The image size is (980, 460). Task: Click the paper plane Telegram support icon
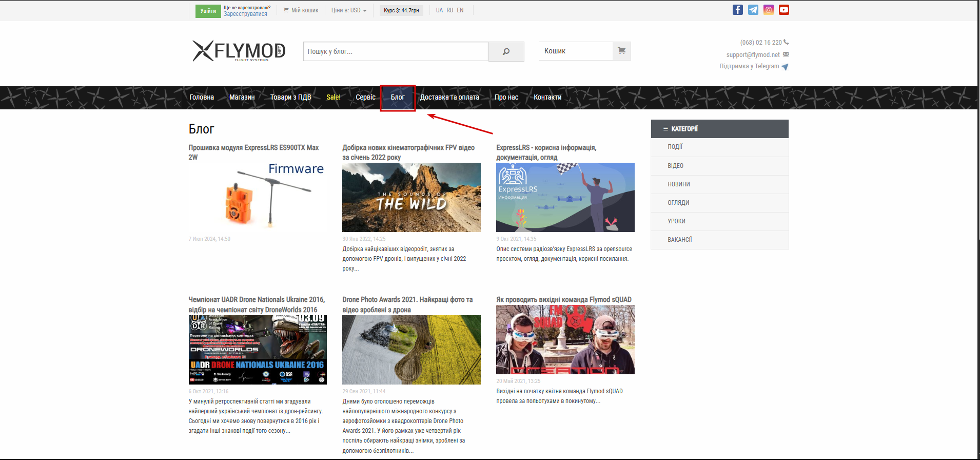(785, 67)
